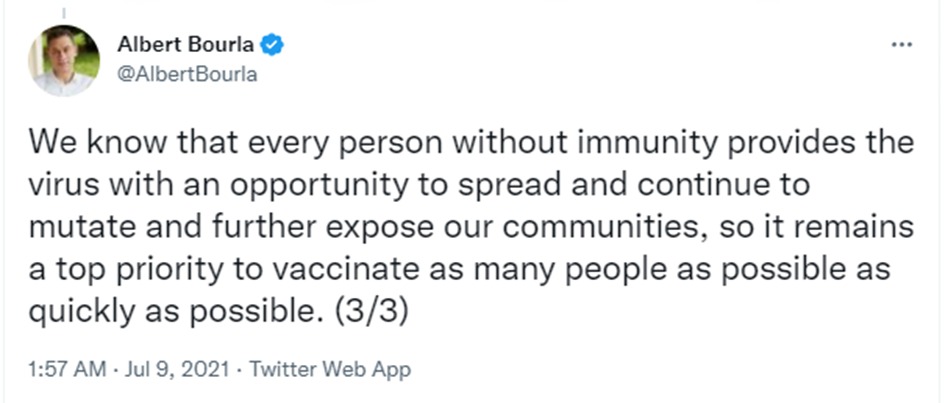The width and height of the screenshot is (948, 403).
Task: Click the 1:57 AM timestamp
Action: point(67,369)
